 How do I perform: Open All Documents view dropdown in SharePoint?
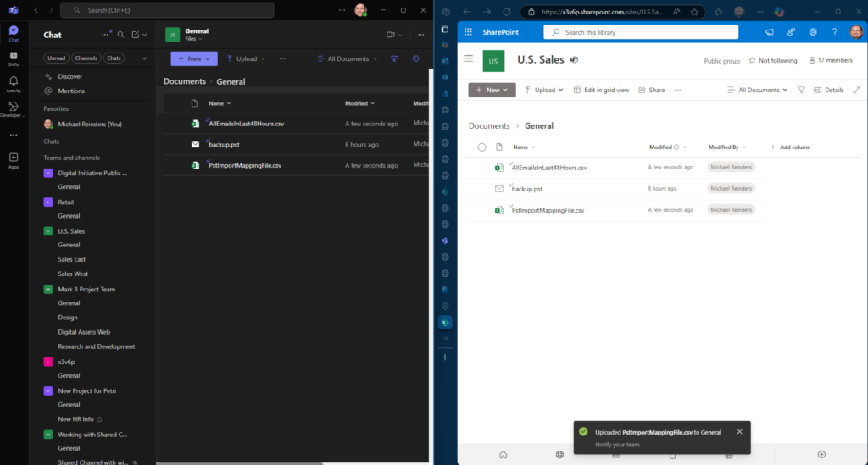click(x=757, y=90)
